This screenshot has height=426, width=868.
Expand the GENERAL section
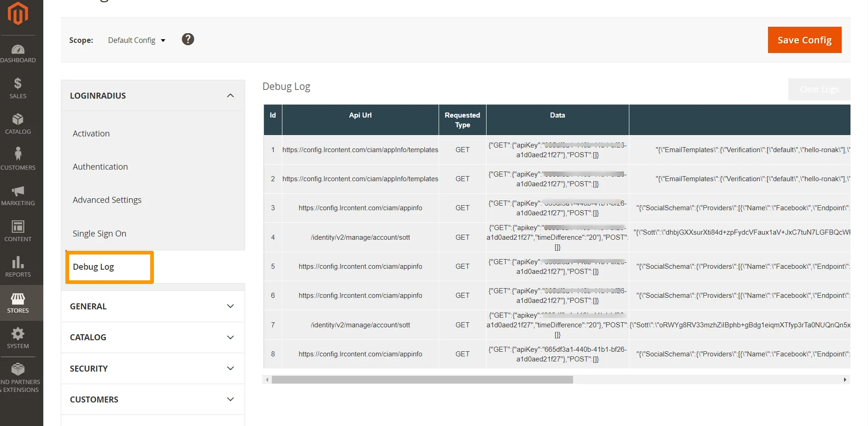pos(230,306)
